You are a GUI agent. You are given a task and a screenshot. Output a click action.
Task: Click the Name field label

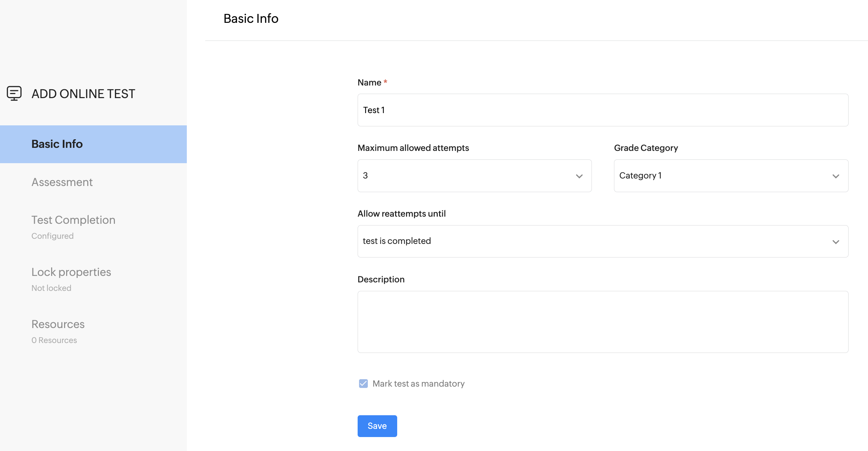[369, 82]
